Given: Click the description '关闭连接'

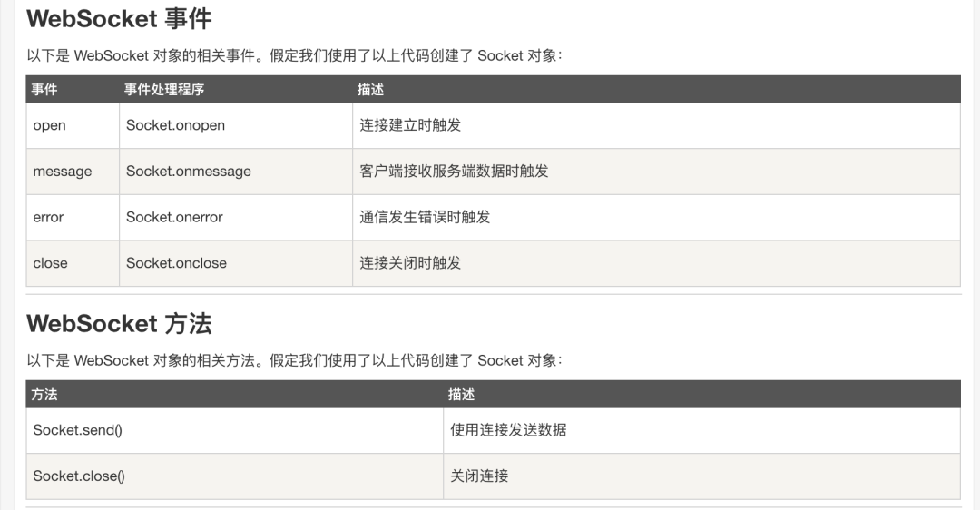Looking at the screenshot, I should point(479,476).
